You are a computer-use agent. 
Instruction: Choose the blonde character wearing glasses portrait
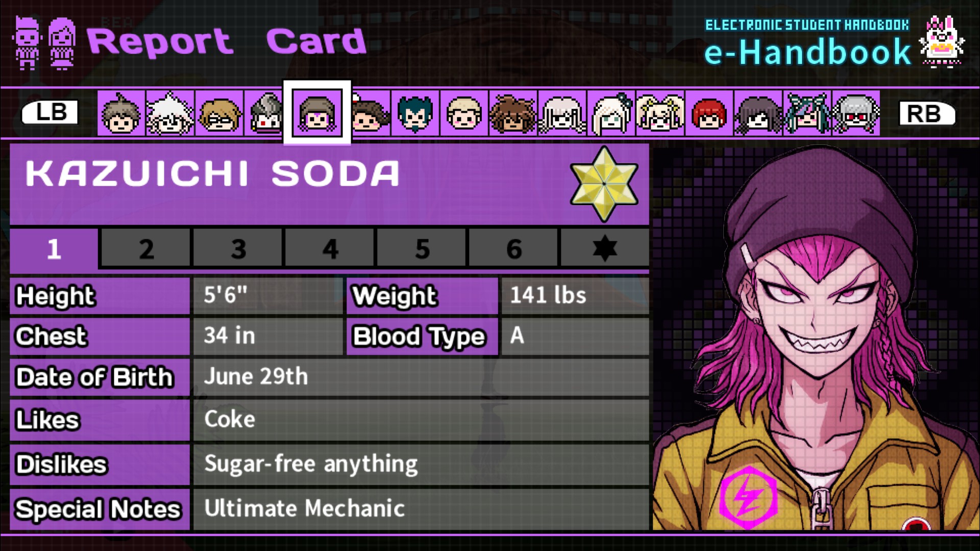point(219,113)
